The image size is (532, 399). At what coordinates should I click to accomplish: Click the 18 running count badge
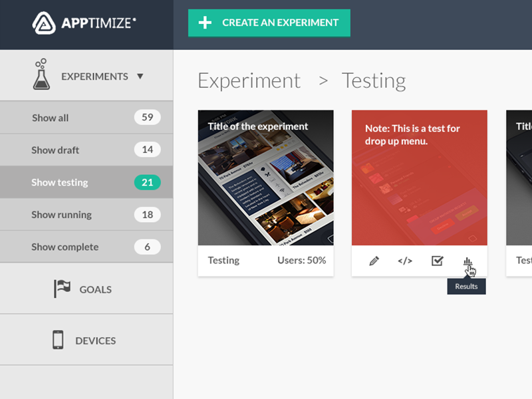click(147, 214)
